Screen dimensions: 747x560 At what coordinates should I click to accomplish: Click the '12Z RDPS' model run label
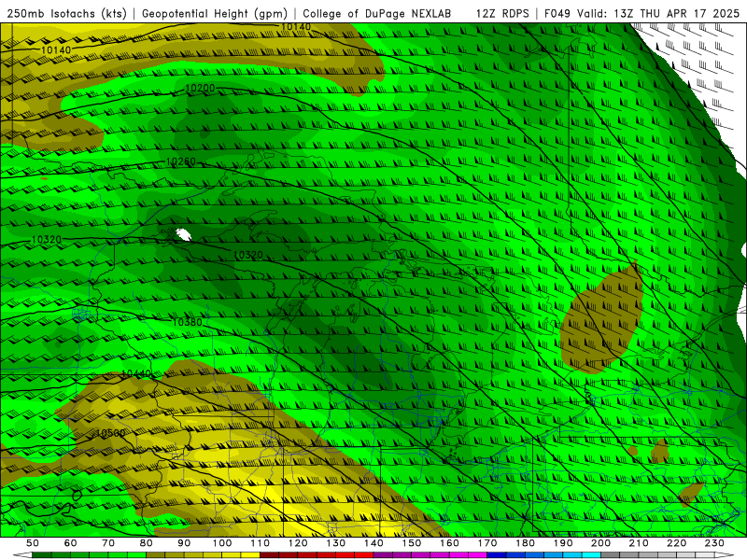click(502, 14)
